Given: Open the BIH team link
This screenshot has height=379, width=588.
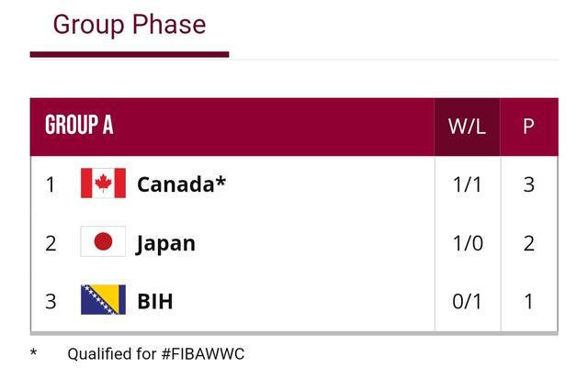Looking at the screenshot, I should tap(155, 301).
